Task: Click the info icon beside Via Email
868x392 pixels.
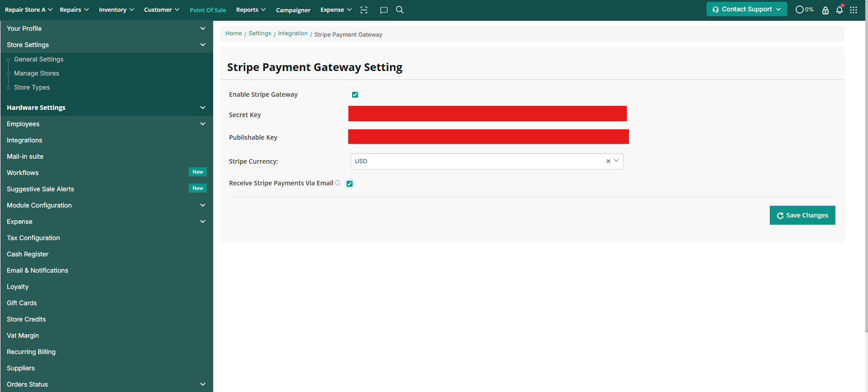Action: [338, 183]
